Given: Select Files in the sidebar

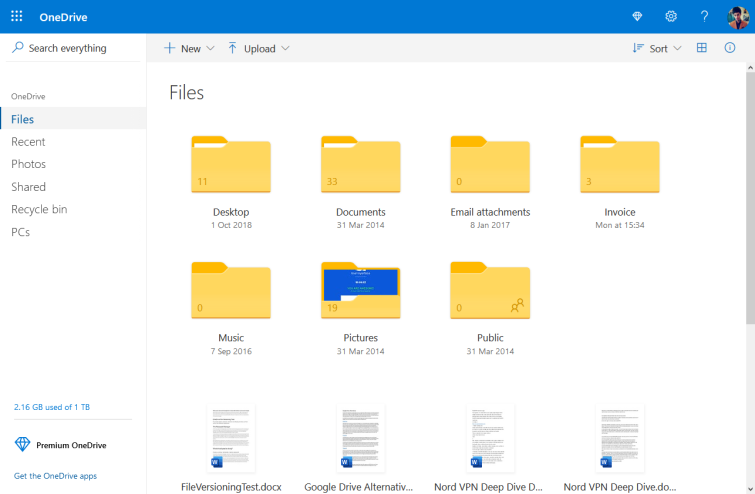Looking at the screenshot, I should [x=73, y=118].
